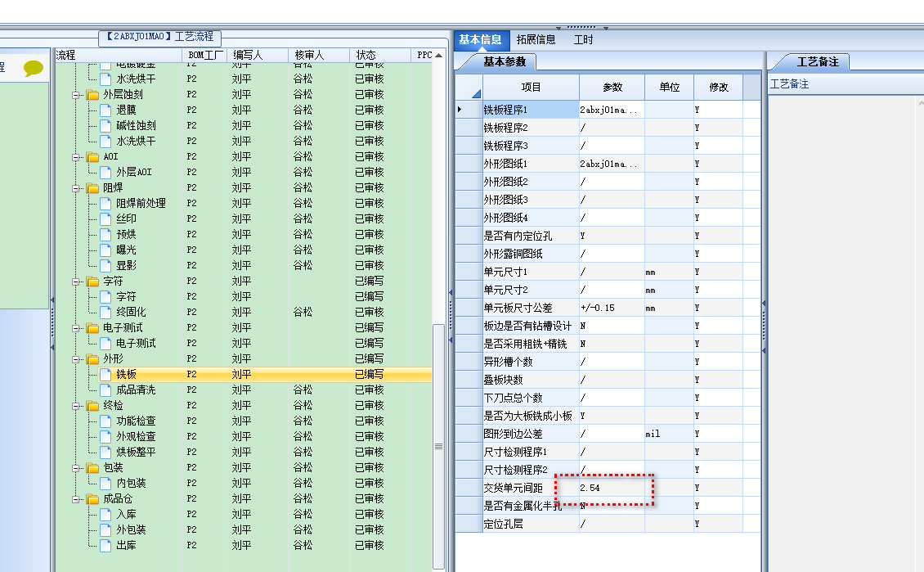The image size is (924, 572).
Task: Click the 终检 folder icon
Action: 92,406
